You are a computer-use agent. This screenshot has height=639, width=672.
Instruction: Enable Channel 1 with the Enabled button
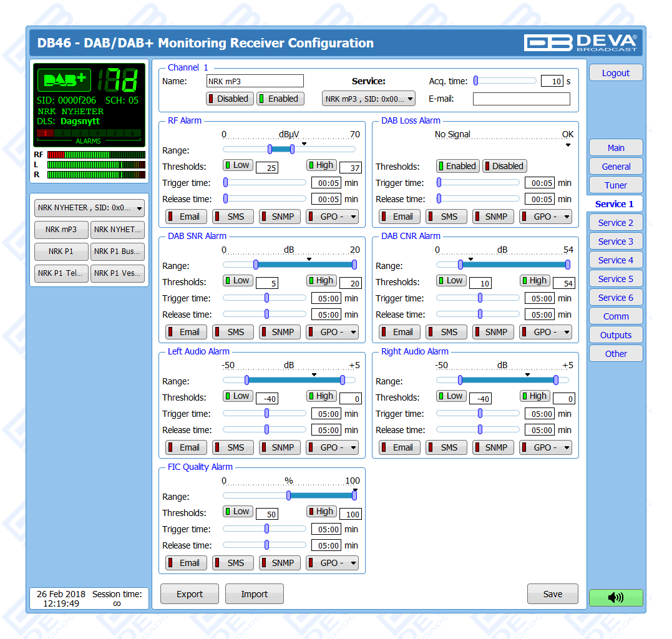tap(278, 99)
